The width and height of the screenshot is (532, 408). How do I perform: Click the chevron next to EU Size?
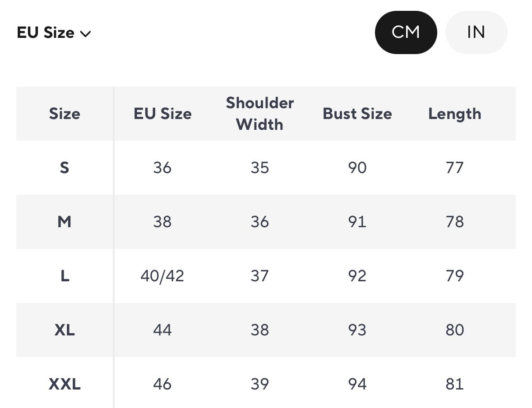pos(85,34)
